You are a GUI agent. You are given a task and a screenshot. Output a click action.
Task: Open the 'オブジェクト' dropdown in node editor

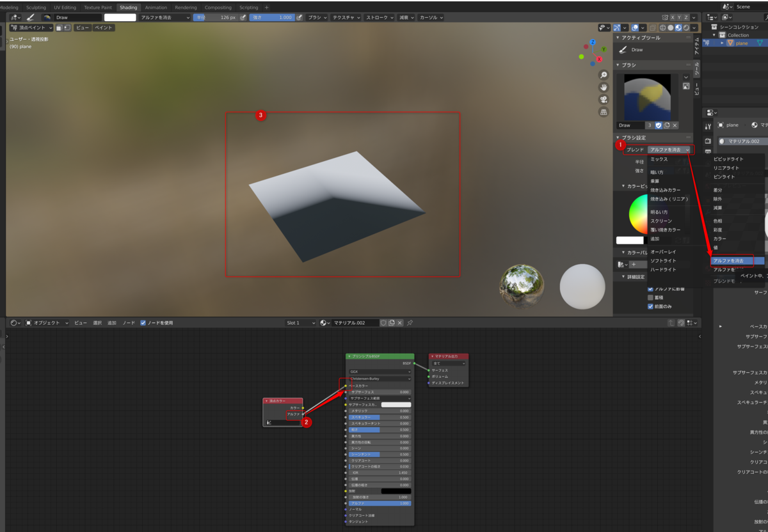click(47, 323)
